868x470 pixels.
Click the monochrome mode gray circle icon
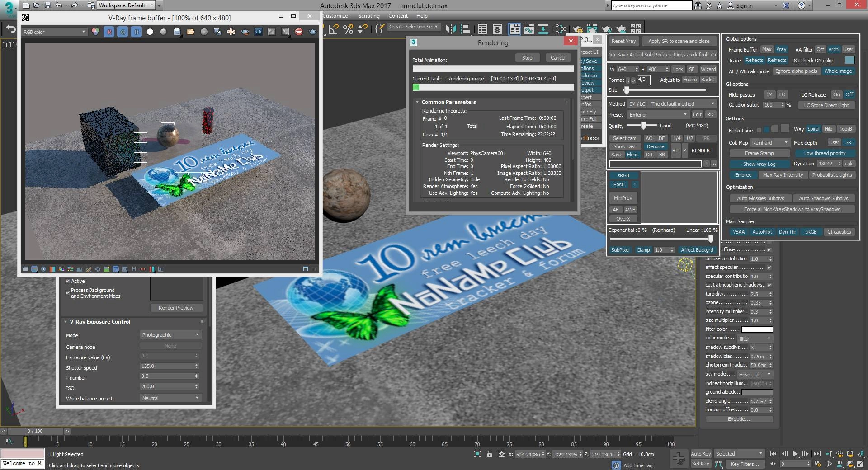[164, 32]
